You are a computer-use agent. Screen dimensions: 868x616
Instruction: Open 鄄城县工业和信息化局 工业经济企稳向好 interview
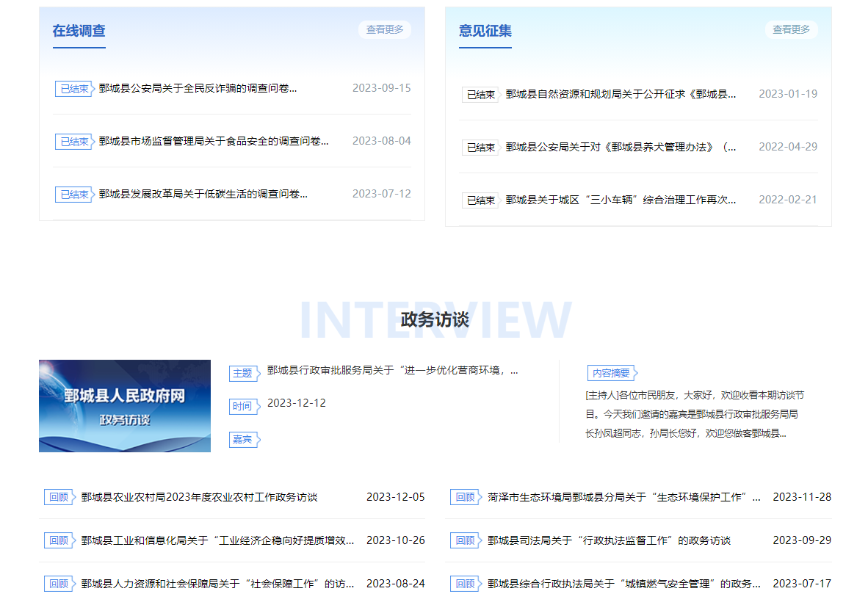click(217, 540)
